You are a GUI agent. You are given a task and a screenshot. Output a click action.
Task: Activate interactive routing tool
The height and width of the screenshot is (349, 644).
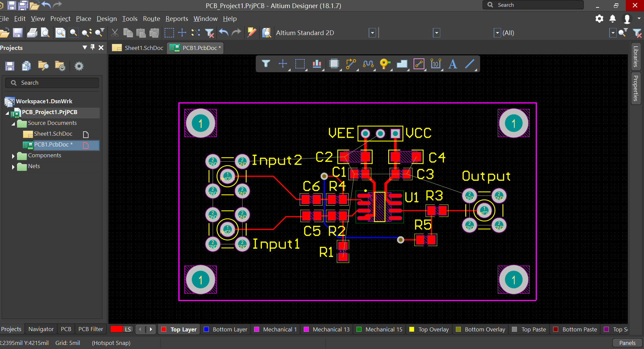tap(351, 63)
